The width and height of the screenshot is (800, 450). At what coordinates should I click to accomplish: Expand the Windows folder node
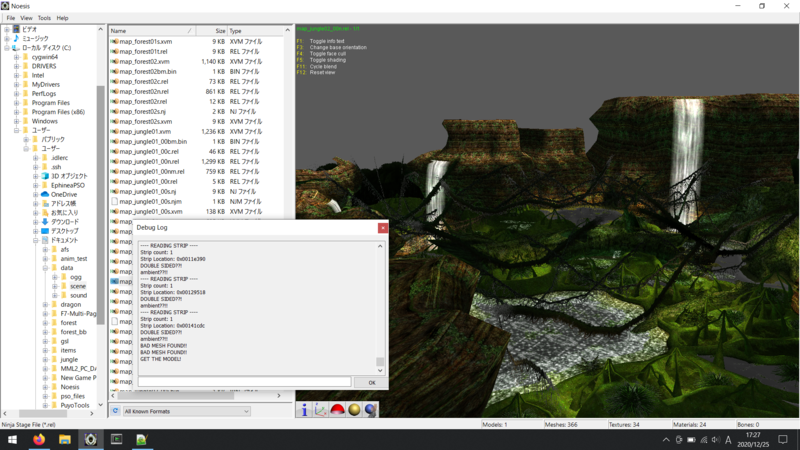[16, 121]
